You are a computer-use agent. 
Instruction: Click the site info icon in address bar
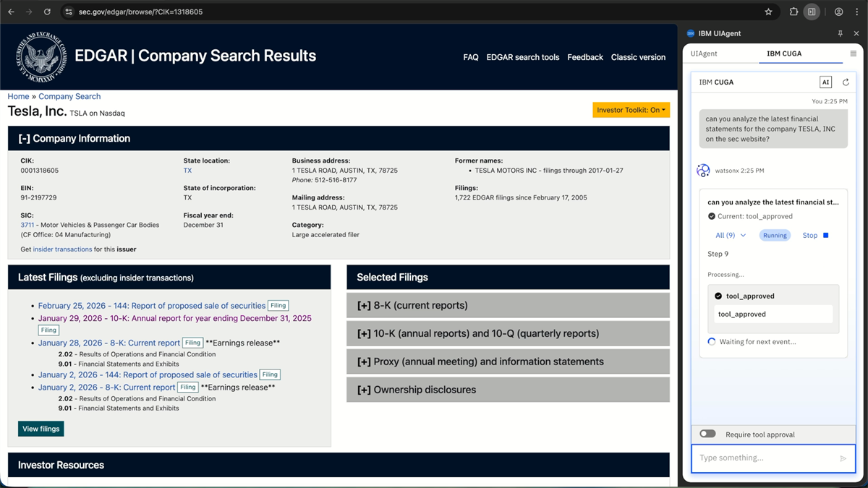click(69, 12)
